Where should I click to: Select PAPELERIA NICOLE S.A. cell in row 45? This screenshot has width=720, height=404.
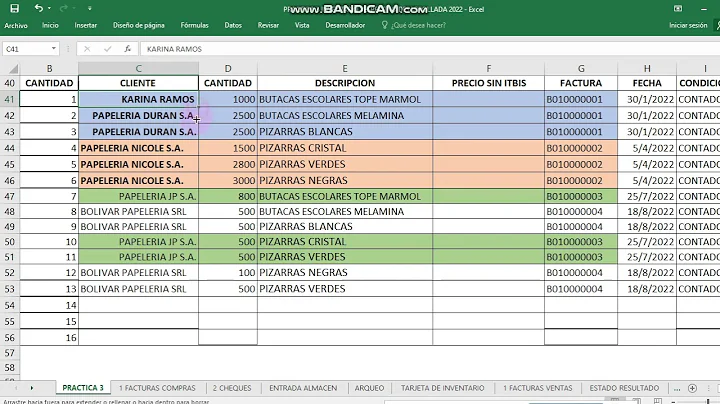138,164
